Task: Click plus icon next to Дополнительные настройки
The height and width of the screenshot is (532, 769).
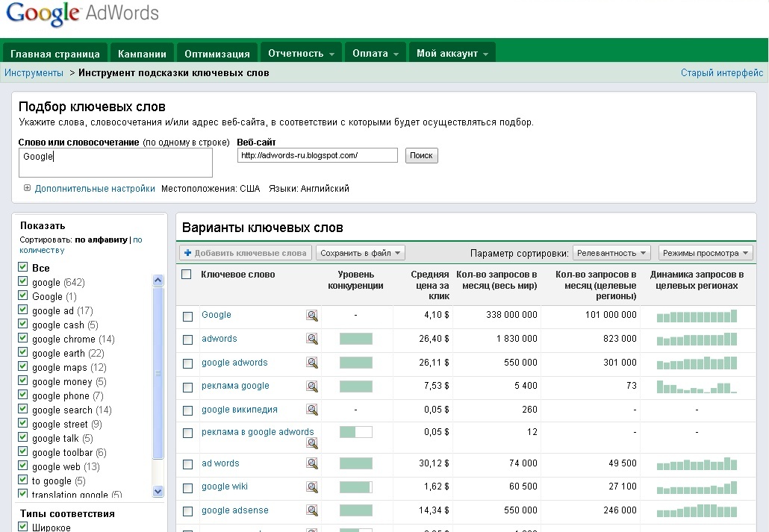Action: [x=27, y=188]
